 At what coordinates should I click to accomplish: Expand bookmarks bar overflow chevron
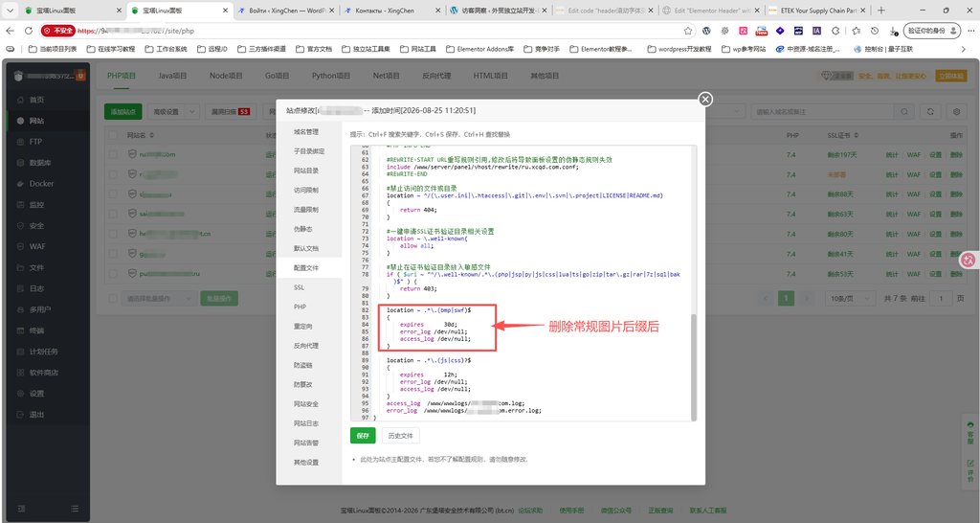tap(963, 49)
